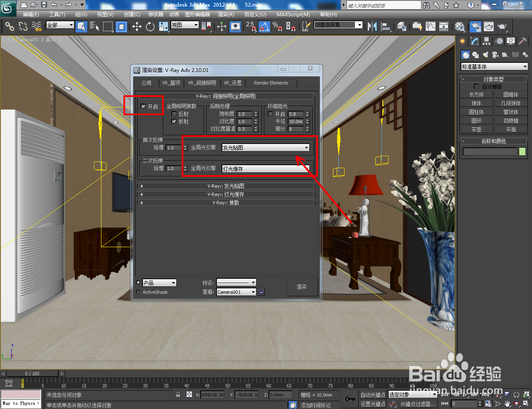The image size is (532, 409).
Task: Expand the V-Ray:: 发光贴图 rollout
Action: [x=226, y=186]
